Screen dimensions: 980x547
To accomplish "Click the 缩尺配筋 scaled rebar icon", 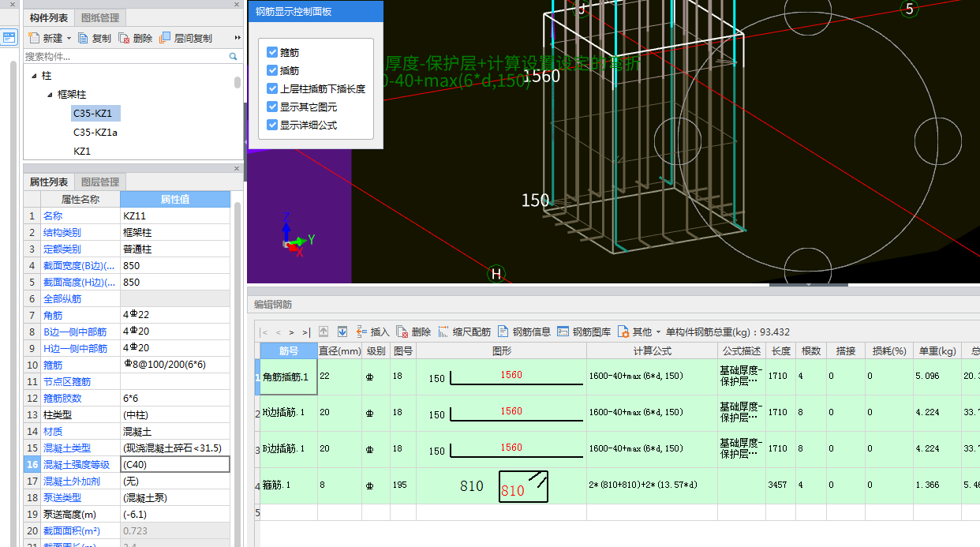I will tap(443, 332).
